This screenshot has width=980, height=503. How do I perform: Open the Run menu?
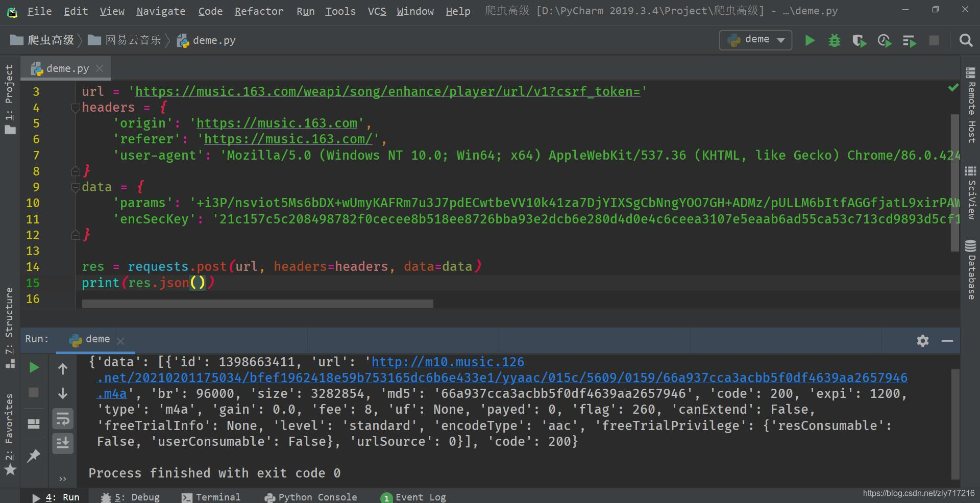[305, 11]
